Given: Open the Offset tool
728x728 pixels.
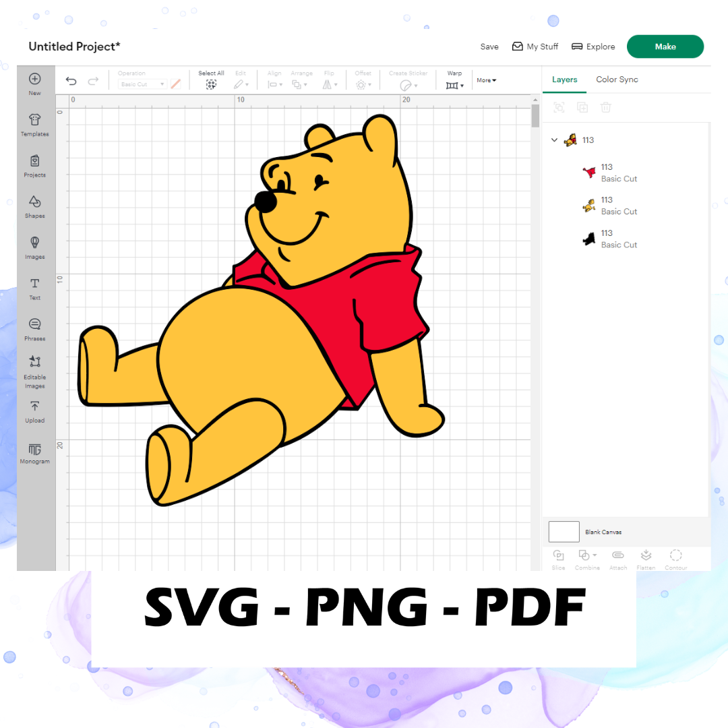Looking at the screenshot, I should coord(363,80).
